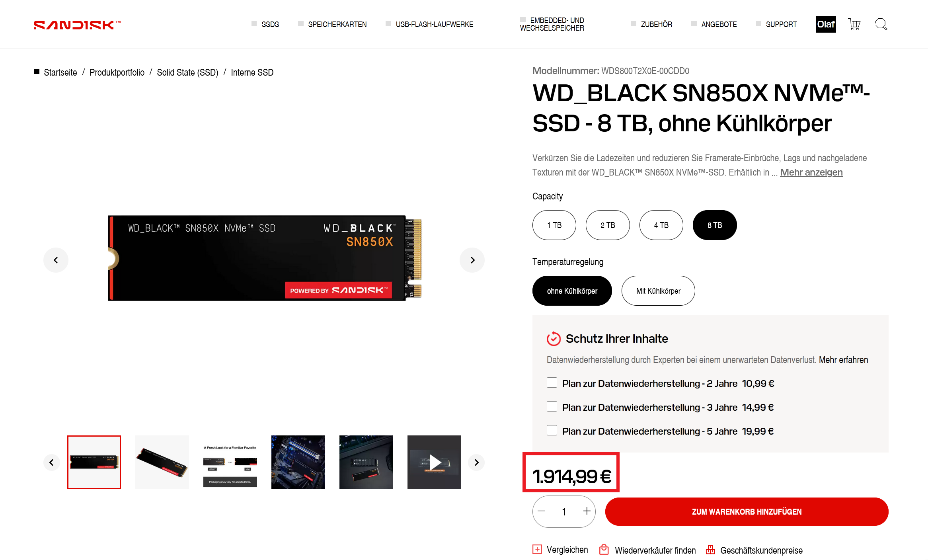Check the 5 Jahre data recovery plan
Screen dimensions: 928x560
pos(552,431)
